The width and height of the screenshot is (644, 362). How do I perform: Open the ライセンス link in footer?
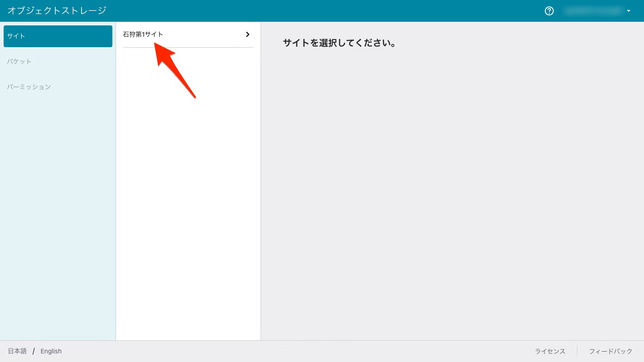(x=550, y=351)
